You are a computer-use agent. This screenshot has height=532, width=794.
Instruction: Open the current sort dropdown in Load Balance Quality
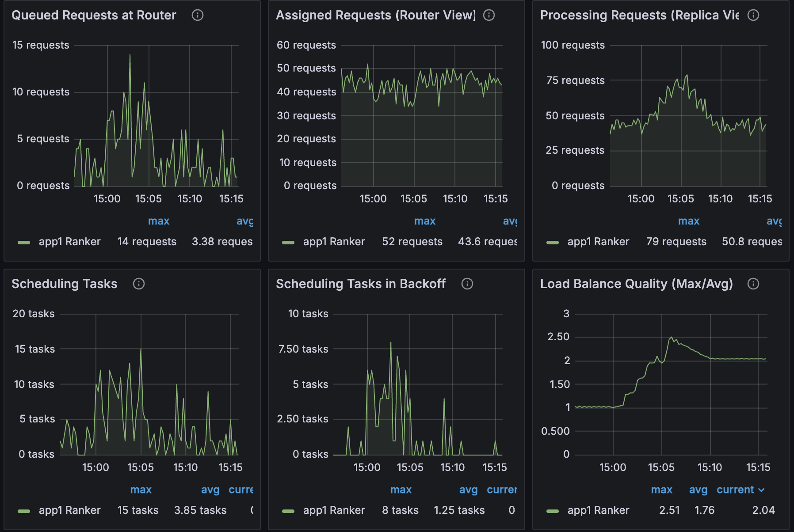(737, 490)
